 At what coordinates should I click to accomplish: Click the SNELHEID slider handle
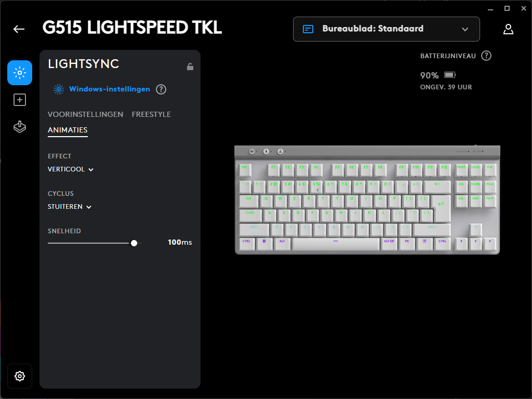pyautogui.click(x=134, y=243)
